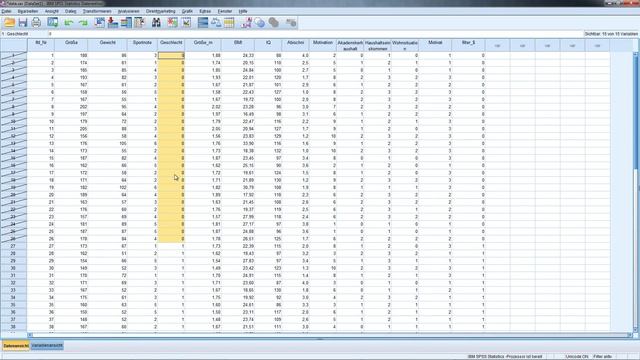Select the Wohnsituation column header
The height and width of the screenshot is (360, 640).
pos(404,45)
